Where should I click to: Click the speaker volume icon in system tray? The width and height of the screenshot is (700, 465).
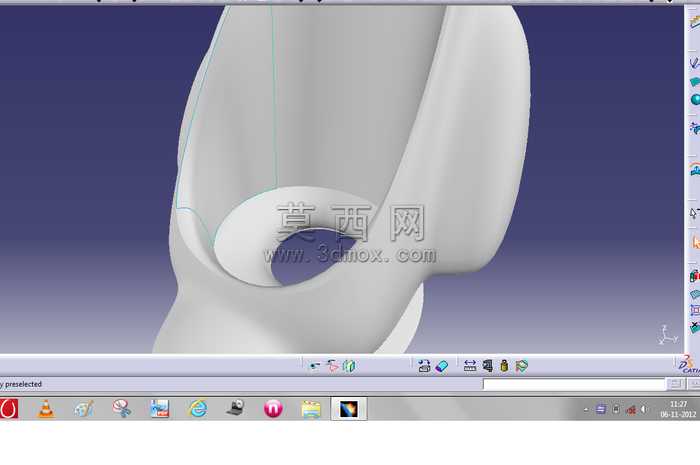(x=643, y=409)
